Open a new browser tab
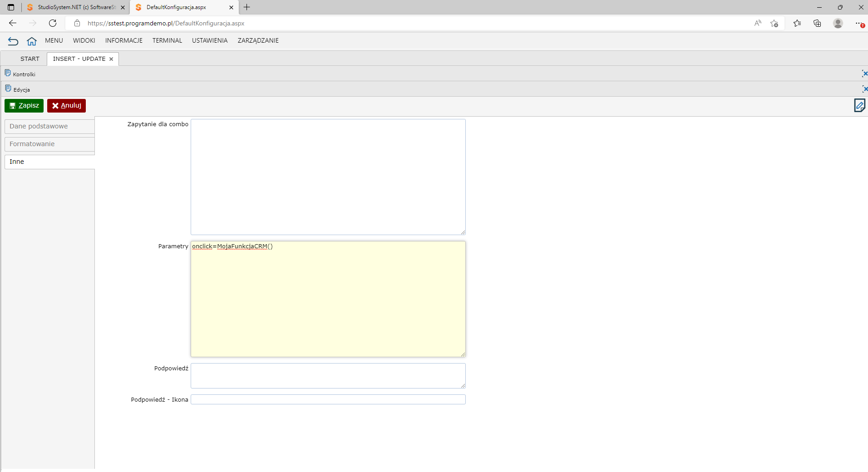Viewport: 868px width, 472px height. pos(247,7)
